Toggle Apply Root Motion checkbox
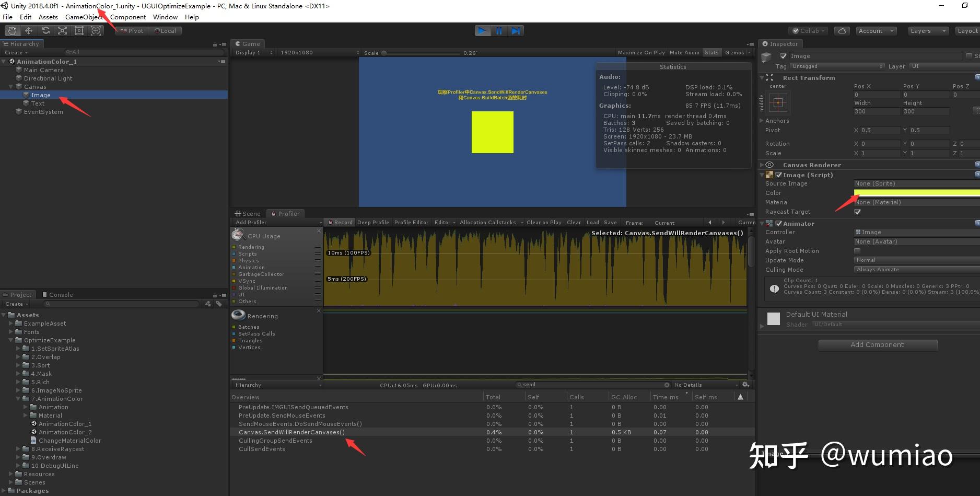Viewport: 980px width, 496px height. [857, 251]
